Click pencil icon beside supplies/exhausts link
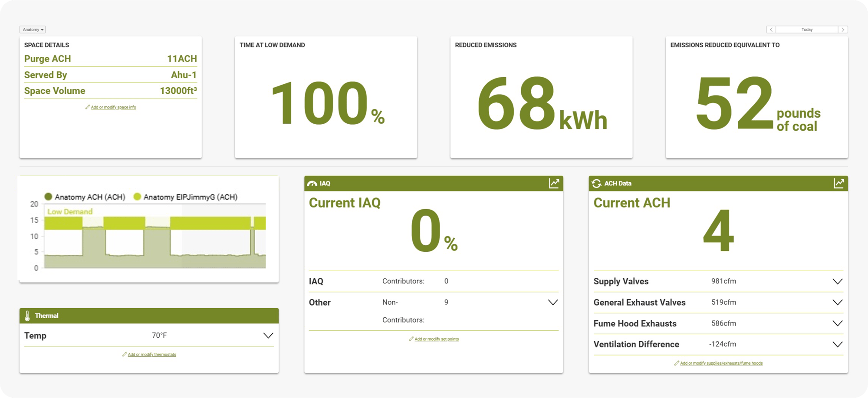868x398 pixels. tap(677, 363)
